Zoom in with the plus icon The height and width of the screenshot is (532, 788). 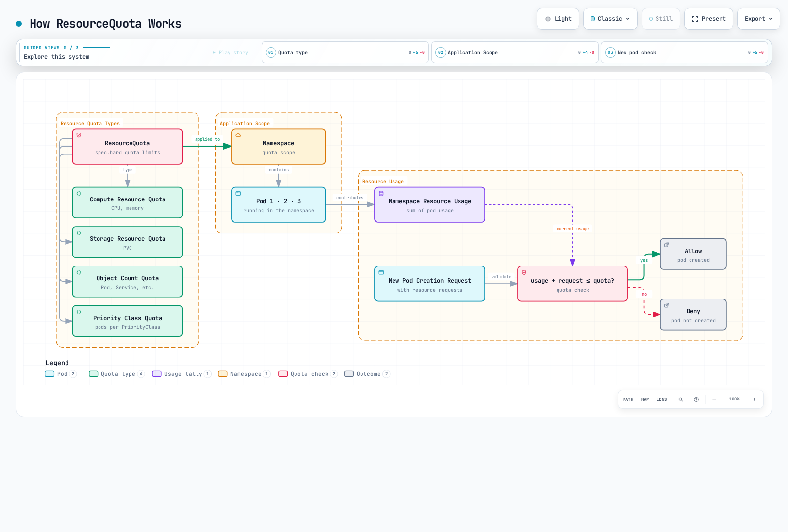[754, 399]
